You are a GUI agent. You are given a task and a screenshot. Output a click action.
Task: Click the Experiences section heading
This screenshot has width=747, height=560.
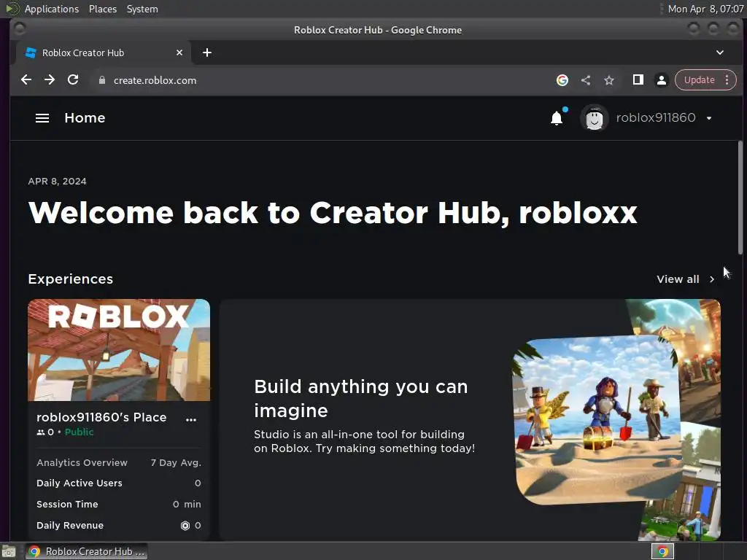point(71,279)
